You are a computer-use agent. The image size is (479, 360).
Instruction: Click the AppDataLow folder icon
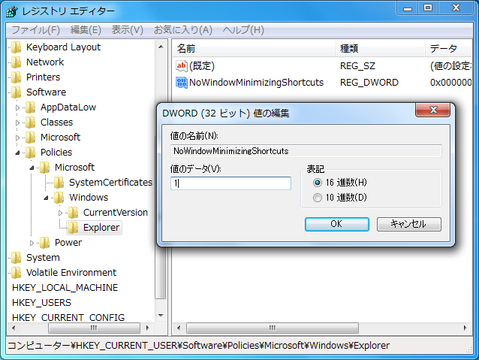[x=30, y=107]
